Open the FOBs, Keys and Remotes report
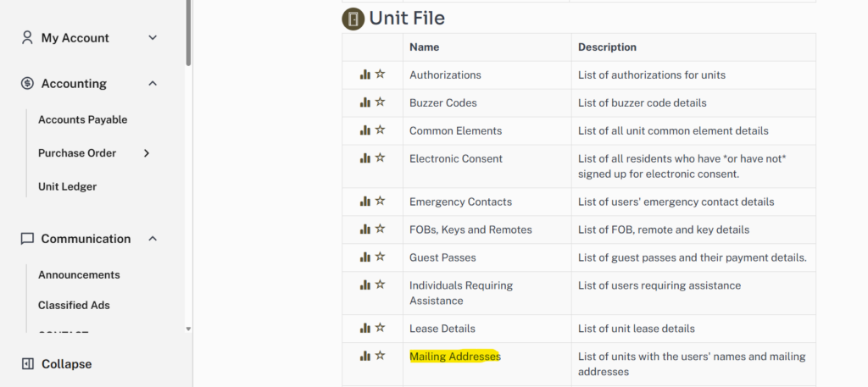Viewport: 868px width, 387px height. [470, 229]
